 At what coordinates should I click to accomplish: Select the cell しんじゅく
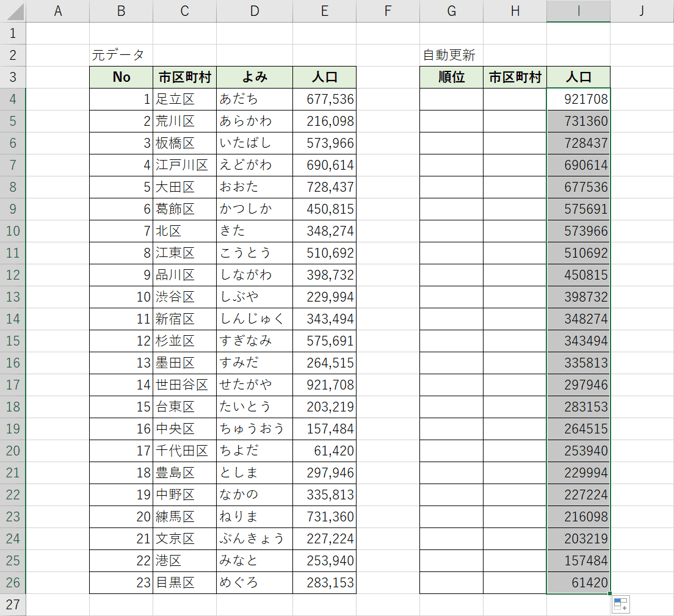pyautogui.click(x=255, y=319)
